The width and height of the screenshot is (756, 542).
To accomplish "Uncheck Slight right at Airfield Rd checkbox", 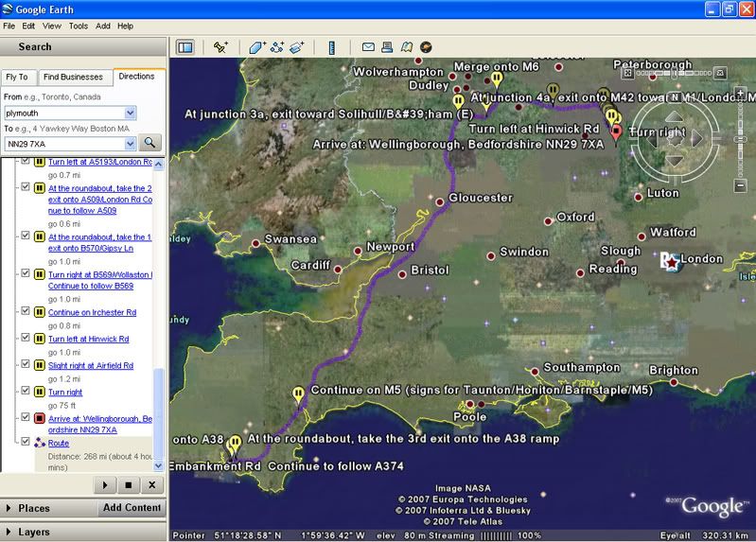I will (x=25, y=364).
